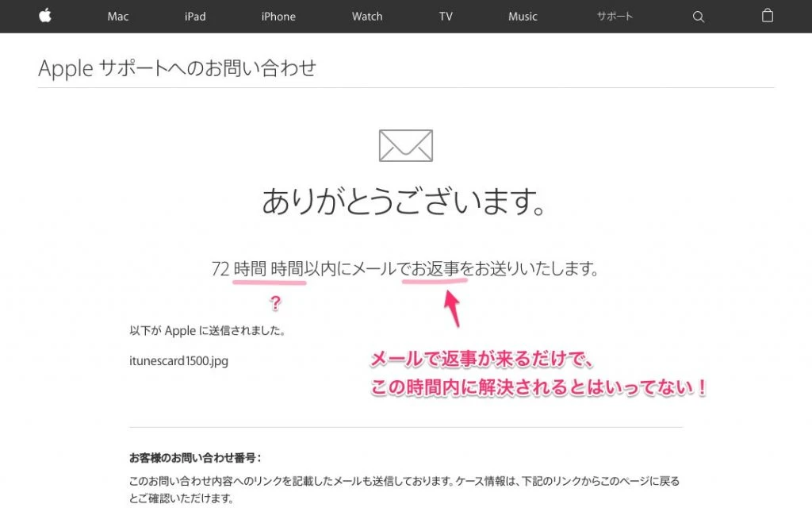The width and height of the screenshot is (812, 527).
Task: Select iPhone in the navigation bar
Action: [x=278, y=17]
